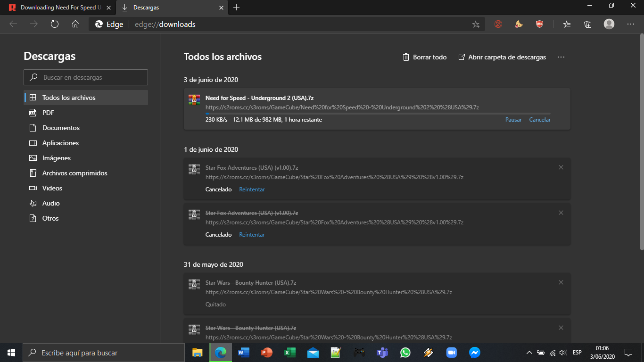Open the pizza-slice extension icon
This screenshot has height=362, width=644.
[x=519, y=24]
